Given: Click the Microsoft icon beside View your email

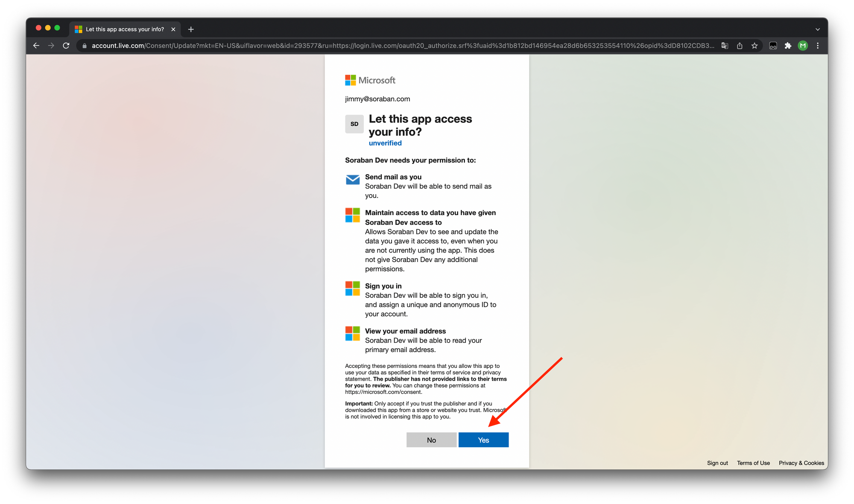Looking at the screenshot, I should 352,333.
